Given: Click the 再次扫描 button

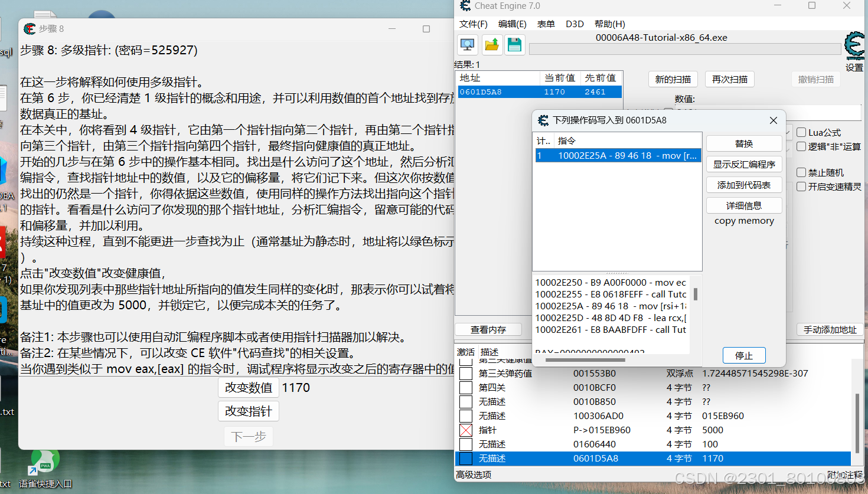Looking at the screenshot, I should coord(730,79).
